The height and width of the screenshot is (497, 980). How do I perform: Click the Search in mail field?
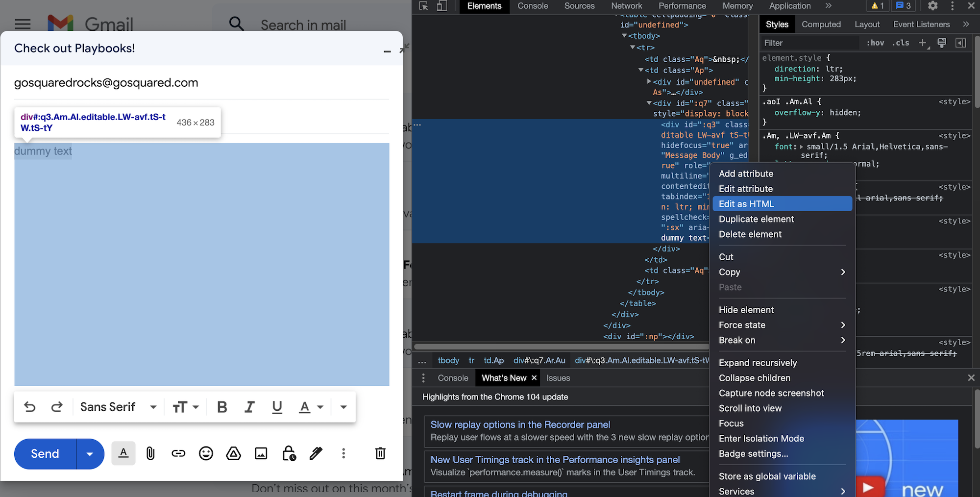coord(303,25)
